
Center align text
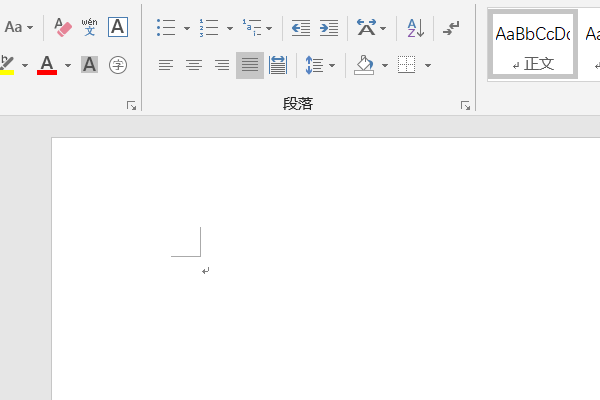coord(194,65)
